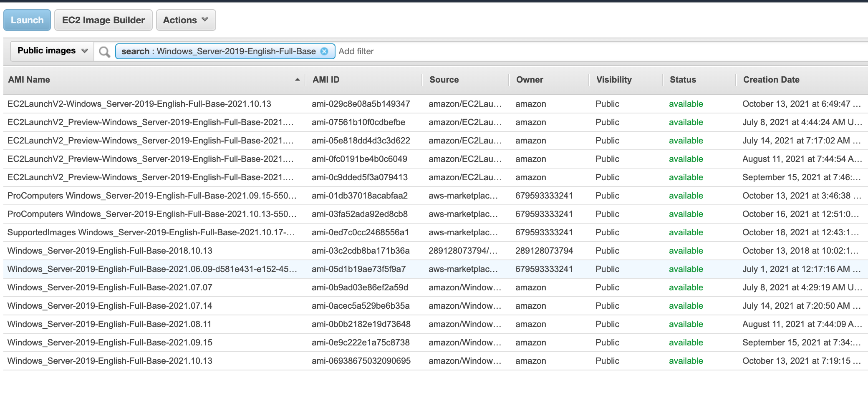868x408 pixels.
Task: Click creation date September 15, 2021 at 7:34 cell
Action: (801, 343)
